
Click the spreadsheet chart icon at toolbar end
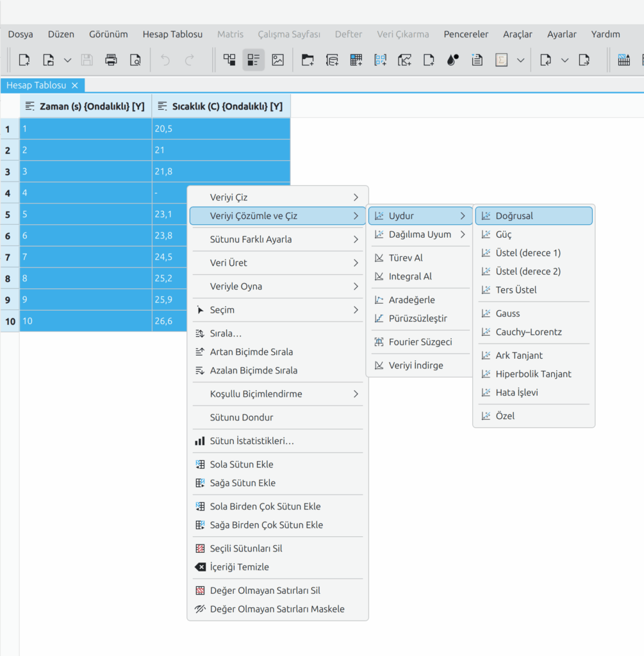(x=624, y=60)
